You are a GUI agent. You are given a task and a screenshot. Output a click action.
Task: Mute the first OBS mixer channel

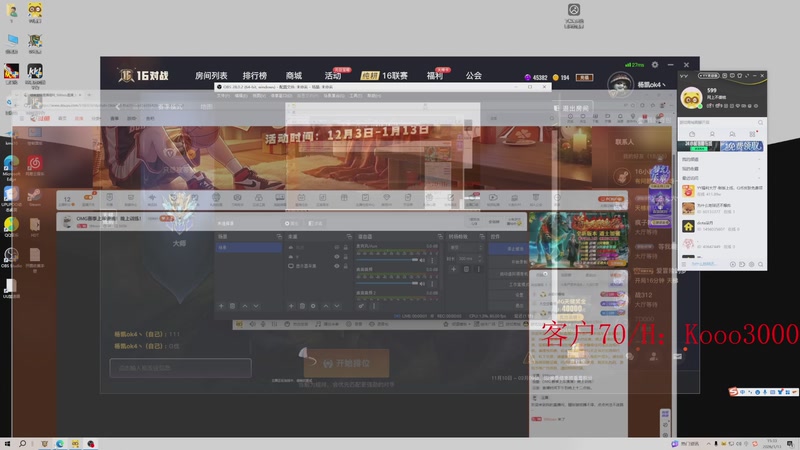tap(422, 260)
